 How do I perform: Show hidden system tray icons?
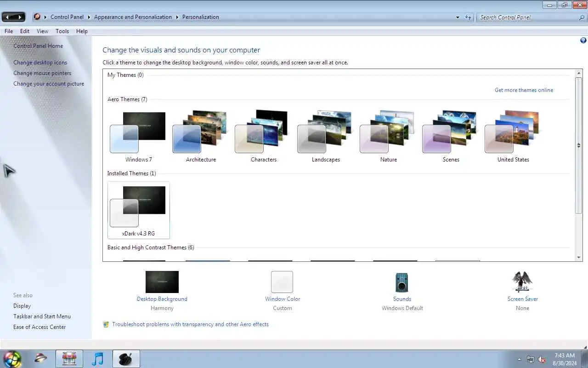(520, 359)
